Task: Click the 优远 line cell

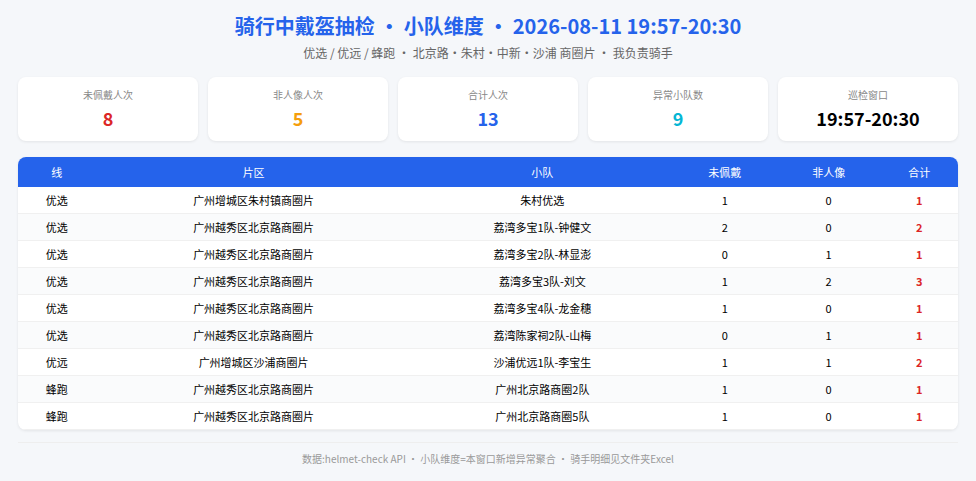Action: point(57,363)
